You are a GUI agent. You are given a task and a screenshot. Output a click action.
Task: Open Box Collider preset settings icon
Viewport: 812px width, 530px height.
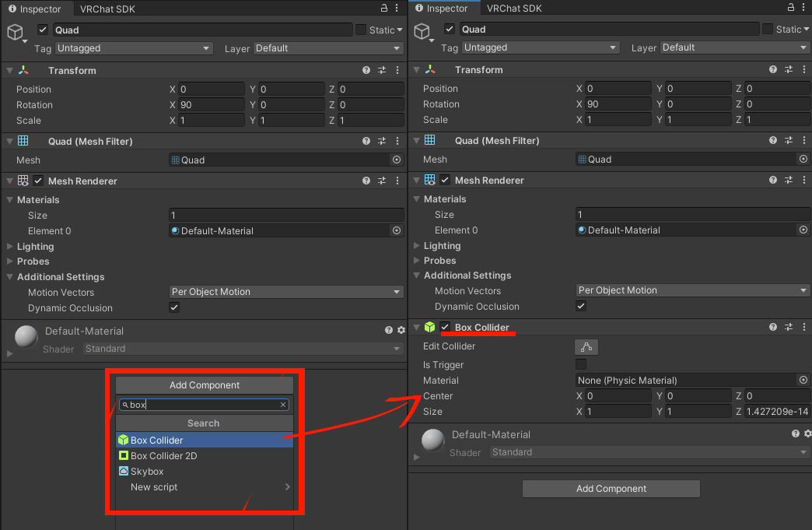click(x=789, y=328)
